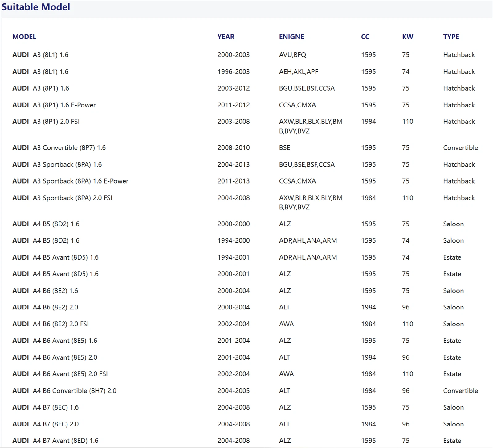Select year cell 1994-2001
The width and height of the screenshot is (493, 448).
(233, 257)
